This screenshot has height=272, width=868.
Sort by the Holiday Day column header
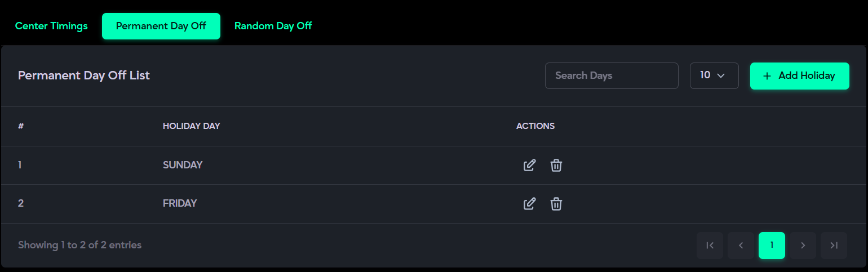coord(191,126)
